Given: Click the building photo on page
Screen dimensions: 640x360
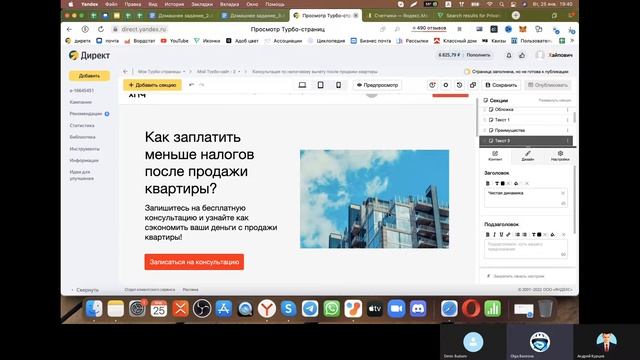Looking at the screenshot, I should [374, 199].
